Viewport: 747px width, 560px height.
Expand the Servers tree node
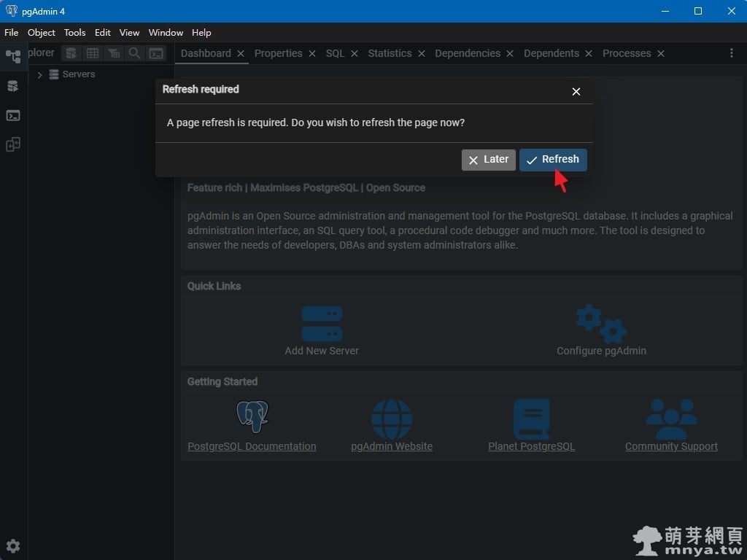39,74
